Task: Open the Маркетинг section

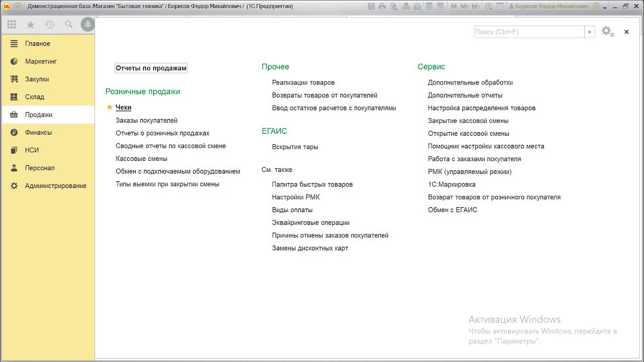Action: (x=48, y=61)
